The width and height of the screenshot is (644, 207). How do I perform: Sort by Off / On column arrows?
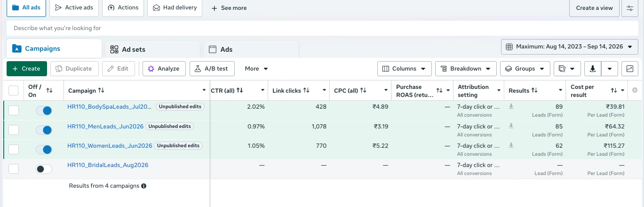pyautogui.click(x=49, y=90)
